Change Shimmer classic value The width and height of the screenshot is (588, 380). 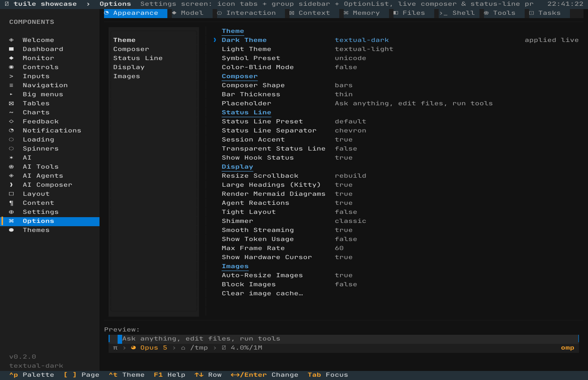350,221
